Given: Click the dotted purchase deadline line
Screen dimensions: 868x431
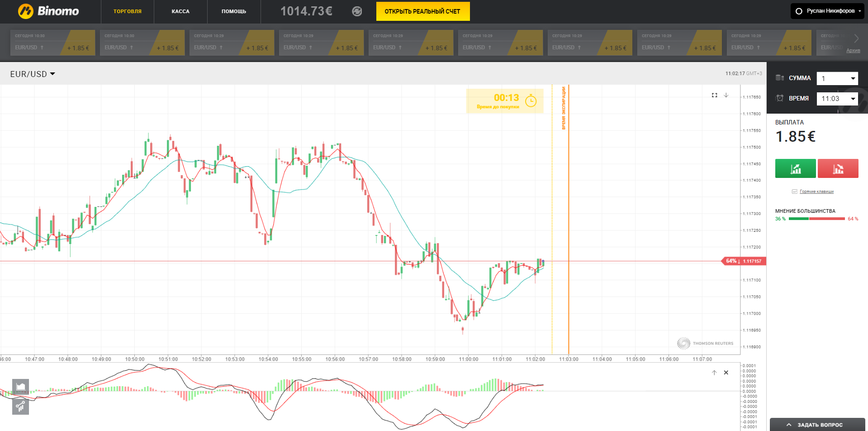Looking at the screenshot, I should point(552,220).
